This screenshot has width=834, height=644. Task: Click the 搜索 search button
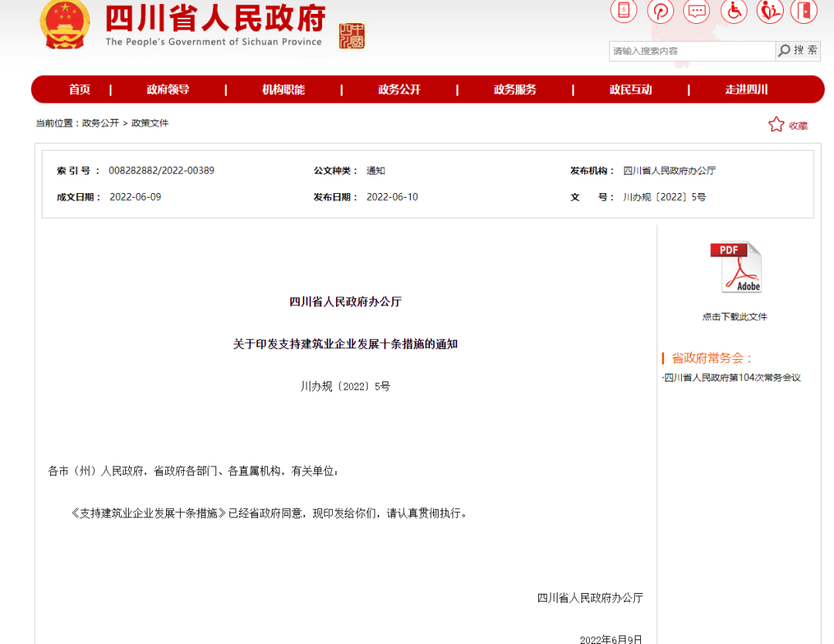pos(798,50)
